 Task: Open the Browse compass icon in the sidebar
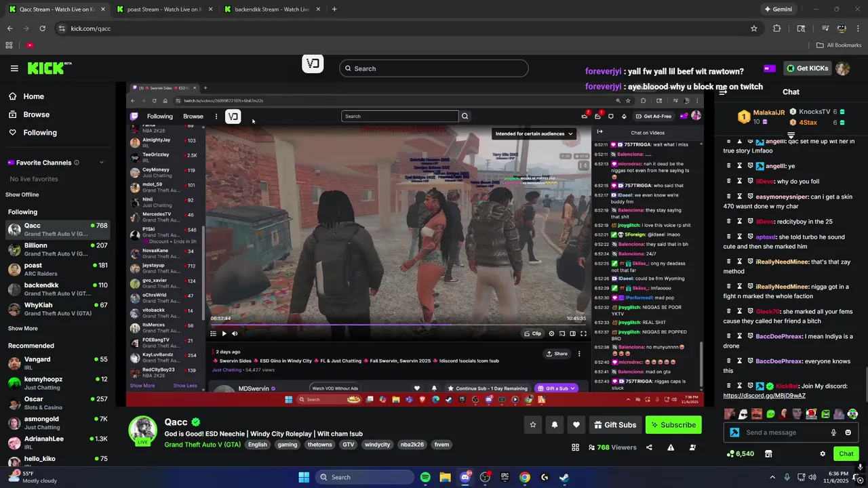tap(13, 115)
